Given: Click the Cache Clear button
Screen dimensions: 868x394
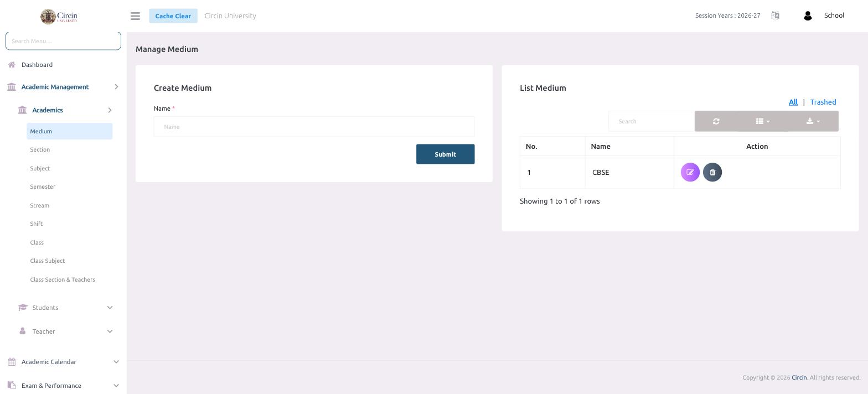Looking at the screenshot, I should tap(173, 15).
